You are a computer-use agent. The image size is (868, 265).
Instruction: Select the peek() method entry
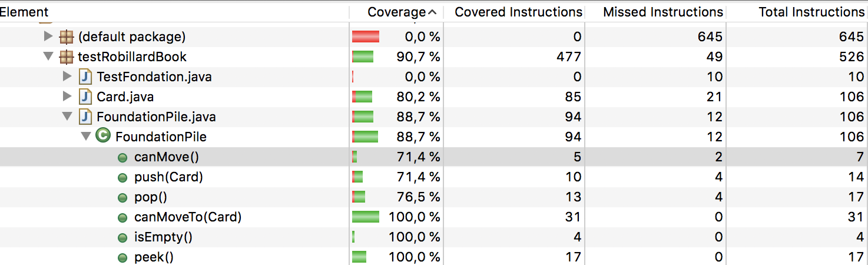[154, 257]
